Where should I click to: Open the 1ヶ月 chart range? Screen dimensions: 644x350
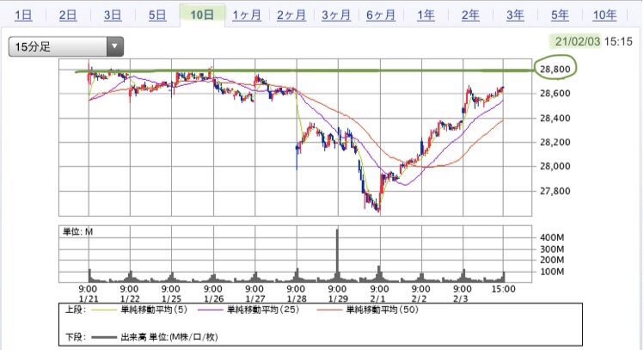click(247, 15)
